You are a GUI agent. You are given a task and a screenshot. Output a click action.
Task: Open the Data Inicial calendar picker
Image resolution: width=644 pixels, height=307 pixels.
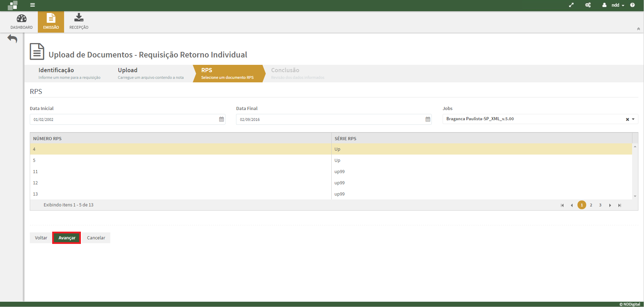click(x=221, y=119)
